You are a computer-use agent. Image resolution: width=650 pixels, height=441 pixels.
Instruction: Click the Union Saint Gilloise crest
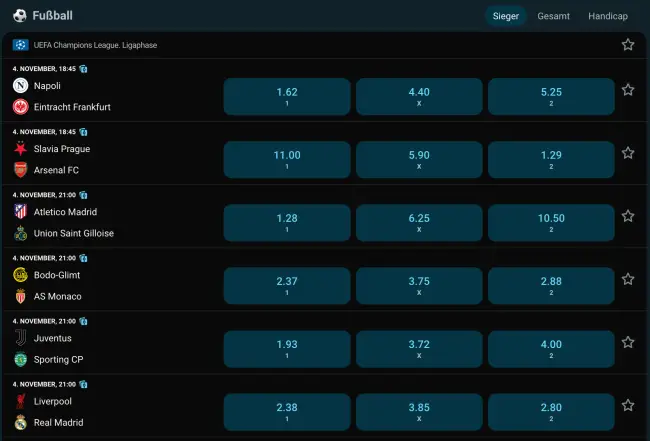tap(20, 233)
